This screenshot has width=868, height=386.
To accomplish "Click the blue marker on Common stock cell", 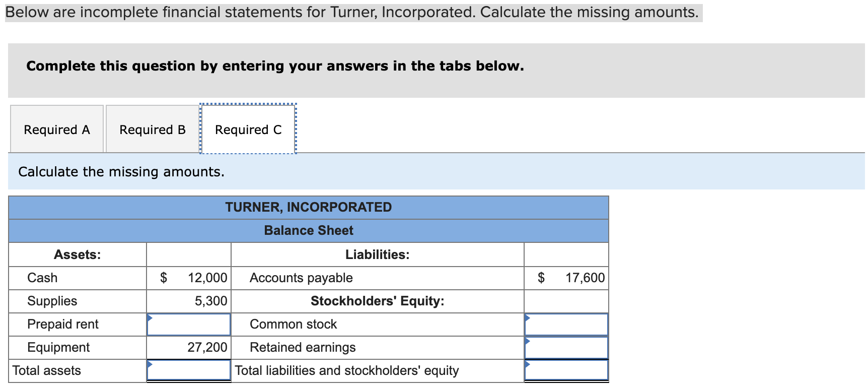I will [x=527, y=316].
